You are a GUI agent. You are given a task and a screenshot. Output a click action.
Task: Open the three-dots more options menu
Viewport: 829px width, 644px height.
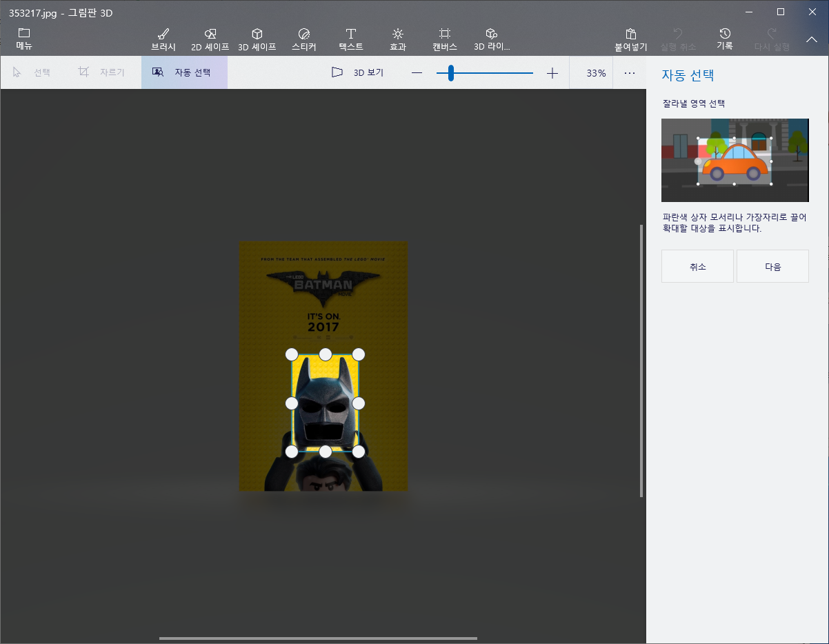[630, 73]
